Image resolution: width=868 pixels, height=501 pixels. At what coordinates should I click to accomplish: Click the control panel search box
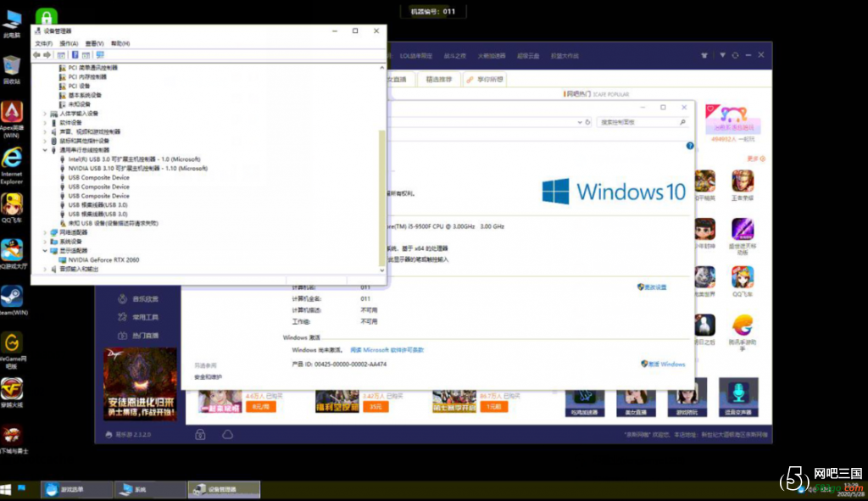coord(636,122)
